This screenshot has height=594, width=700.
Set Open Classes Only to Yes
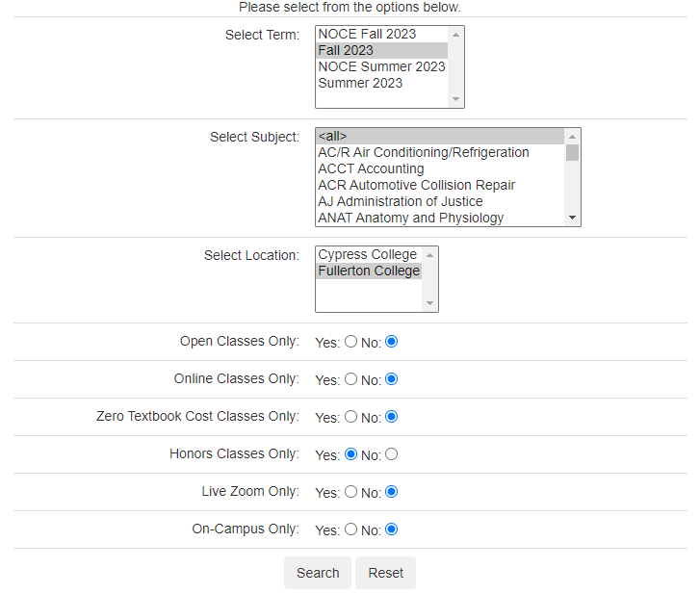[x=350, y=342]
